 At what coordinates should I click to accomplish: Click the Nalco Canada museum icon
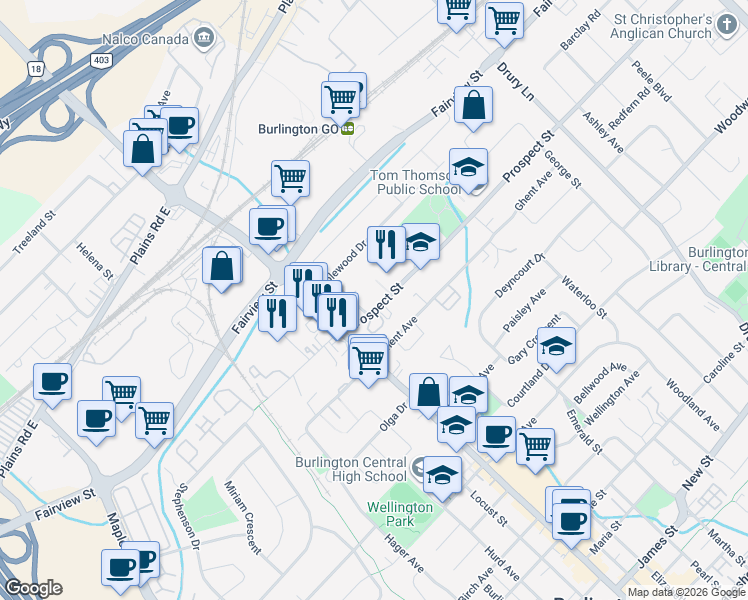coord(204,38)
